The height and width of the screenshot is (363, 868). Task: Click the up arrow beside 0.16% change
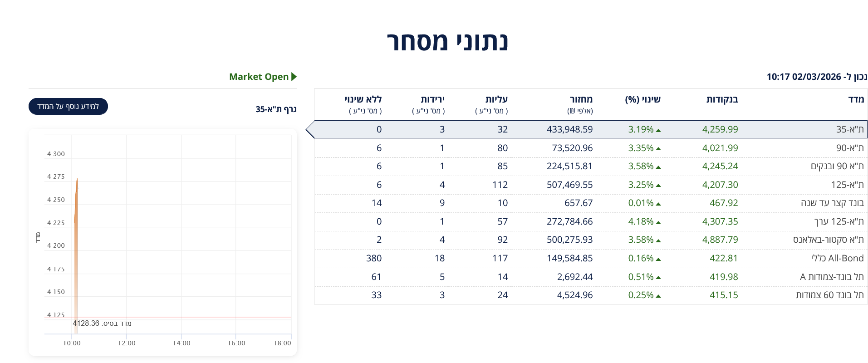658,259
